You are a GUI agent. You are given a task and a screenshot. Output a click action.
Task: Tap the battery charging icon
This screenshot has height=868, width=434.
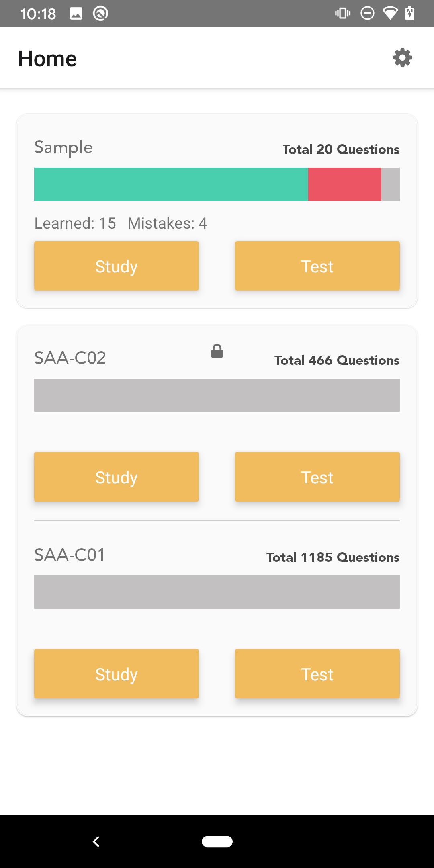[409, 13]
